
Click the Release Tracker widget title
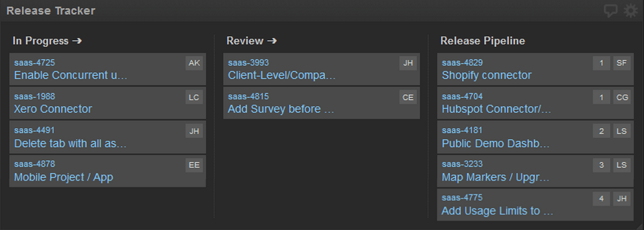point(51,11)
